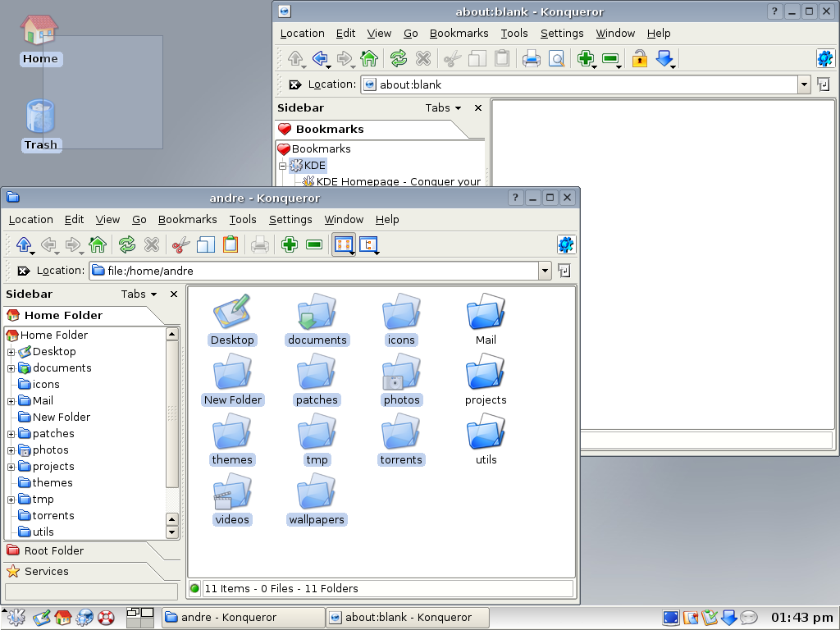Image resolution: width=840 pixels, height=630 pixels.
Task: Increase font size in about:blank Konqueror
Action: 586,58
